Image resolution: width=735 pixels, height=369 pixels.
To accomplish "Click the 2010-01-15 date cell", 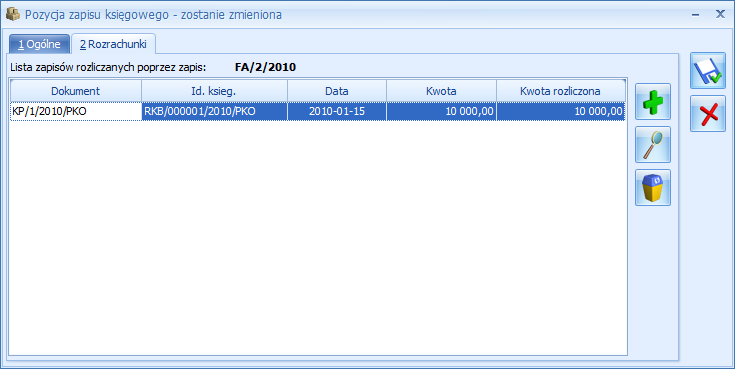I will click(337, 112).
